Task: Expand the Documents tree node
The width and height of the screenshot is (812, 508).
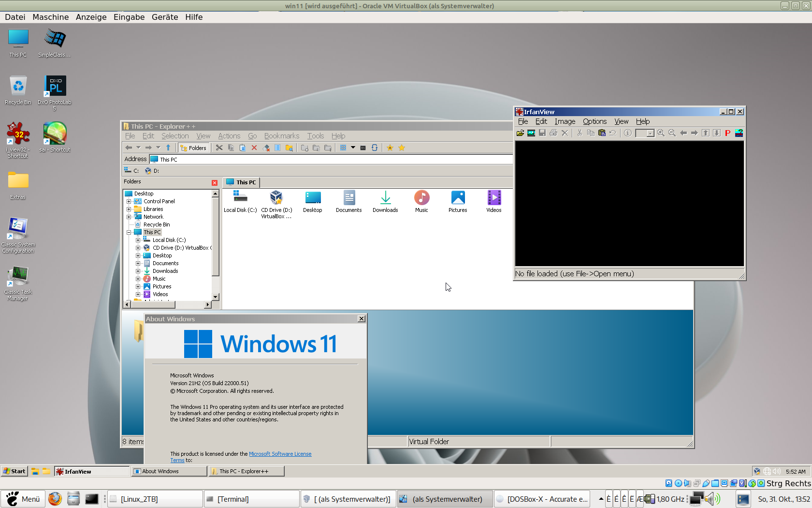Action: point(138,263)
